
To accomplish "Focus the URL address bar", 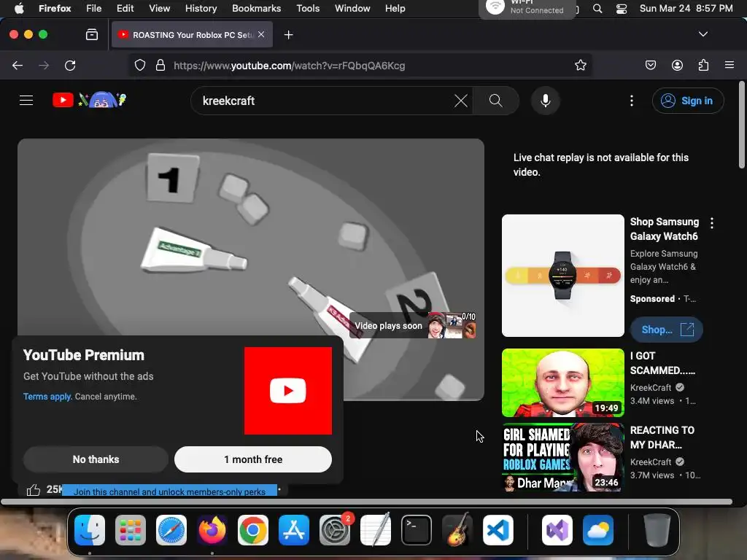I will tap(360, 65).
